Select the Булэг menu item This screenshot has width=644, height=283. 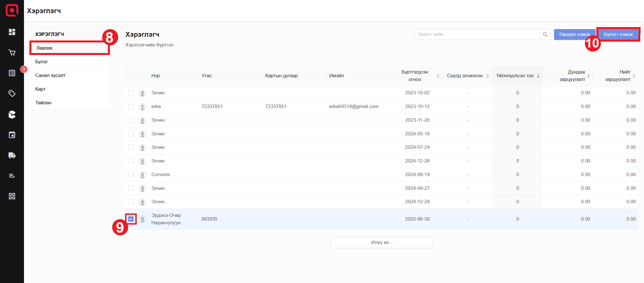coord(42,62)
